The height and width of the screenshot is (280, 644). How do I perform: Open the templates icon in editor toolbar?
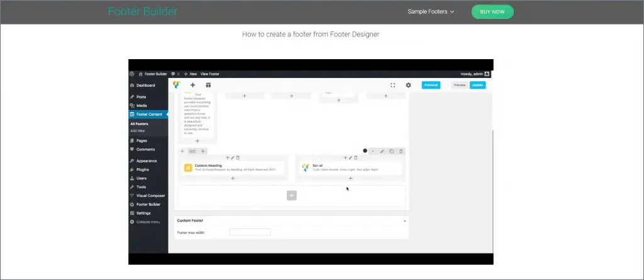[208, 85]
